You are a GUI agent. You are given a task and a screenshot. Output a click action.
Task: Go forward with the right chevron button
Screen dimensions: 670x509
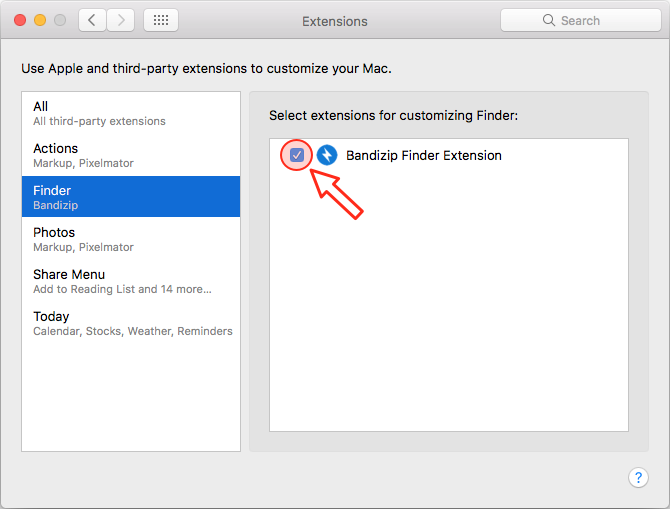coord(121,20)
